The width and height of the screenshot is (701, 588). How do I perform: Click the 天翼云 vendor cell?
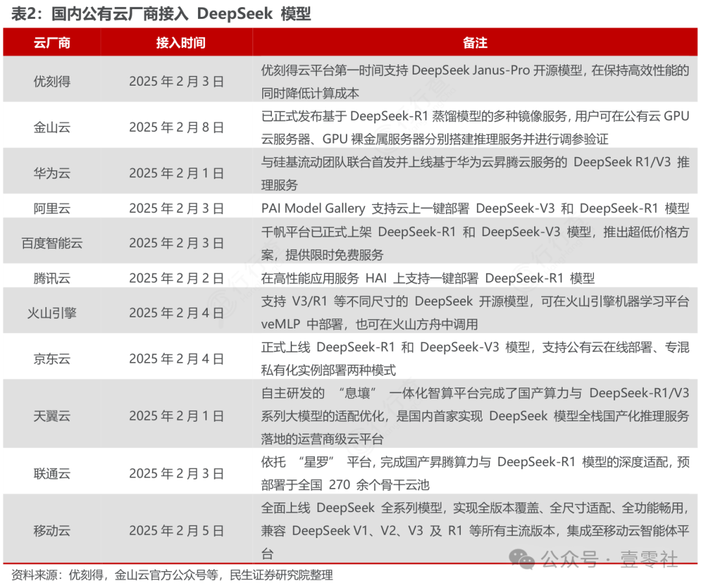[x=52, y=416]
